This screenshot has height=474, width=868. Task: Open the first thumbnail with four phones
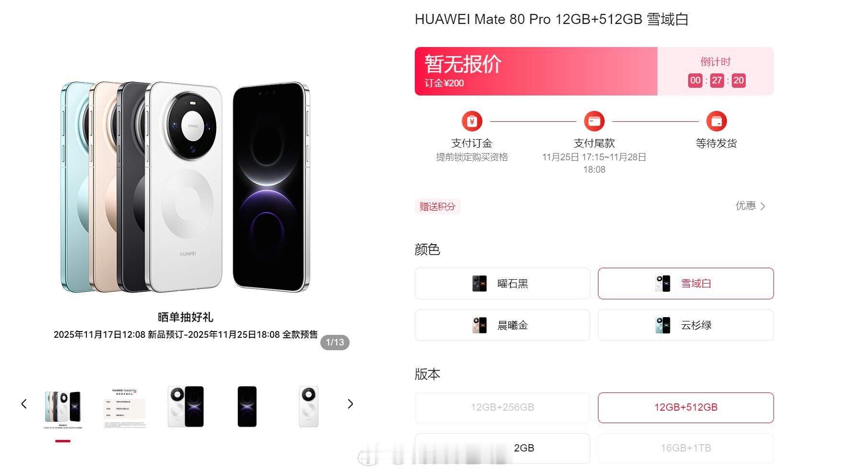click(63, 407)
